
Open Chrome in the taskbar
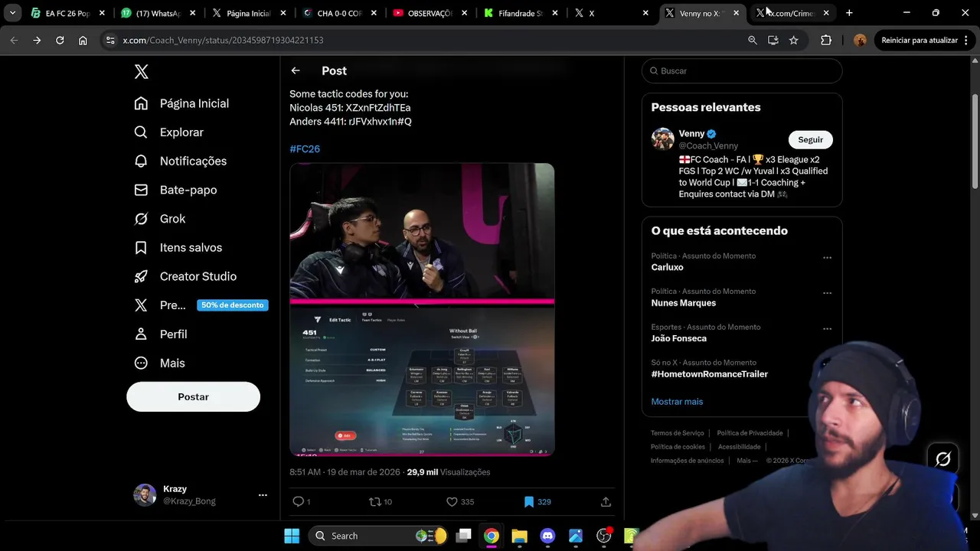pyautogui.click(x=492, y=536)
